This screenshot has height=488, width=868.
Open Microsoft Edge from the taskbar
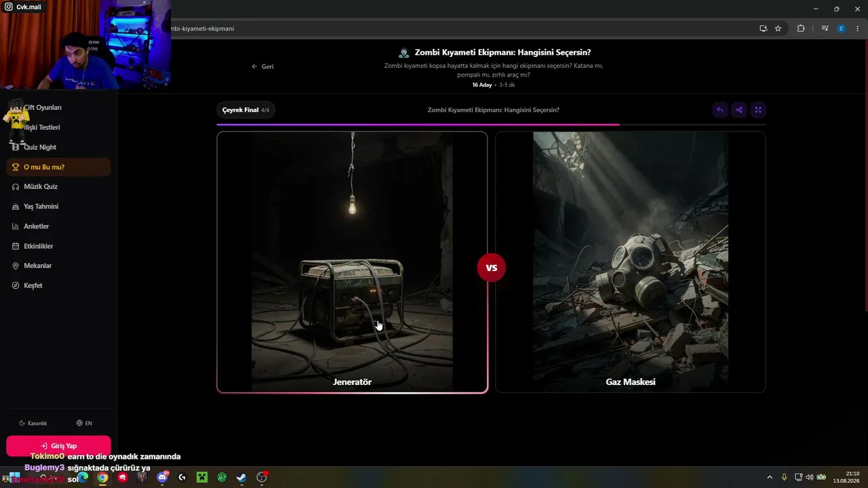pyautogui.click(x=83, y=477)
